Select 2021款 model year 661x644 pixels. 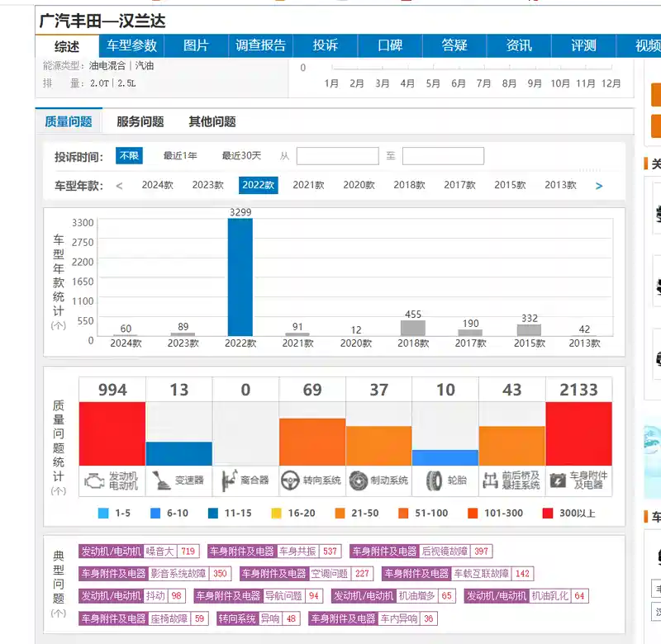[x=308, y=185]
